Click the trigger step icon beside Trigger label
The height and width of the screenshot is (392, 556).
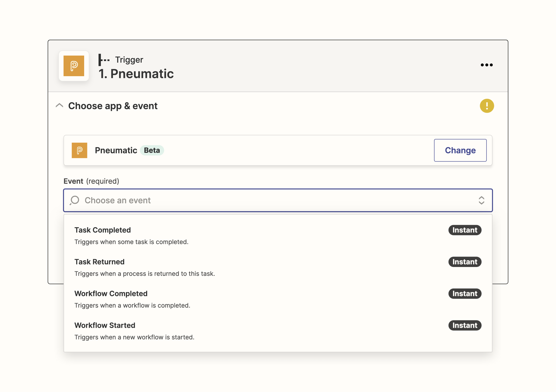click(x=104, y=60)
